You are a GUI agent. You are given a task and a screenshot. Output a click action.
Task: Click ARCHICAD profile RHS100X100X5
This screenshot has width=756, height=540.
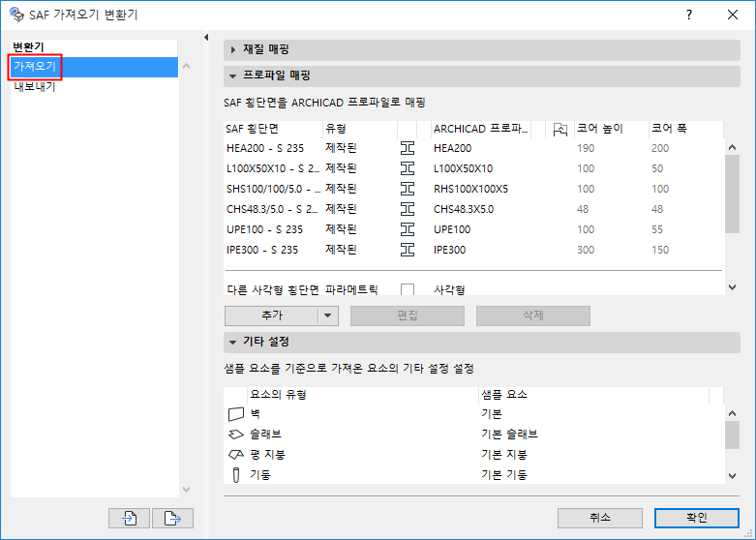coord(470,189)
